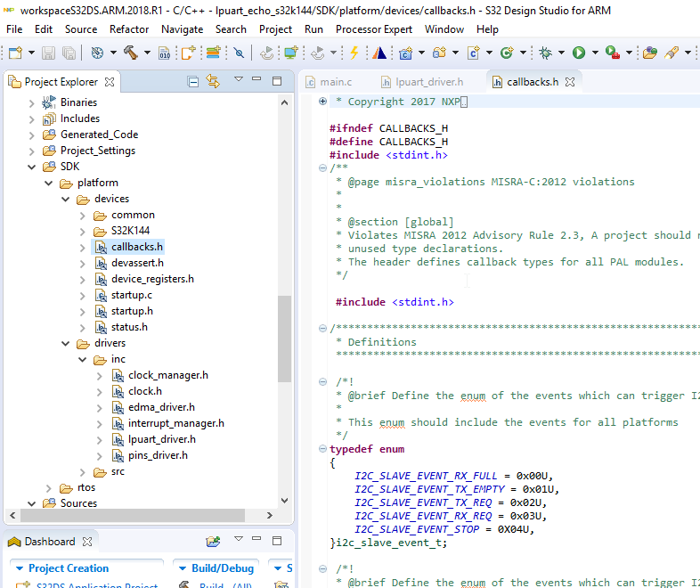Open lpuart_driver.h in the project tree
This screenshot has height=588, width=700.
[x=161, y=439]
